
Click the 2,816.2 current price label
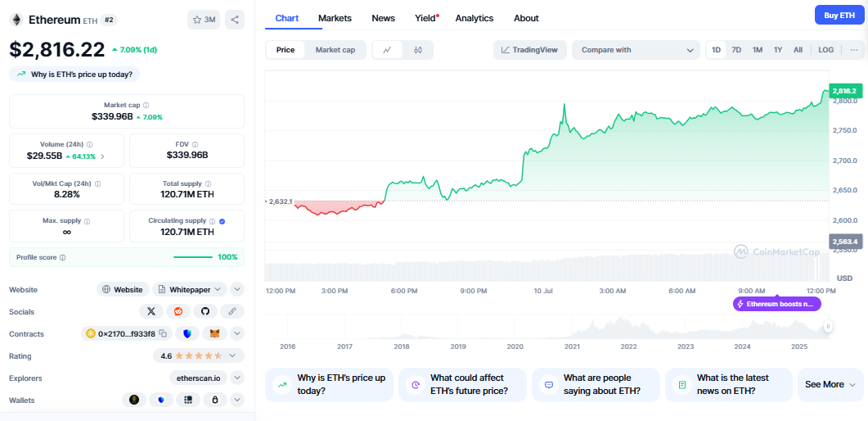pos(845,91)
